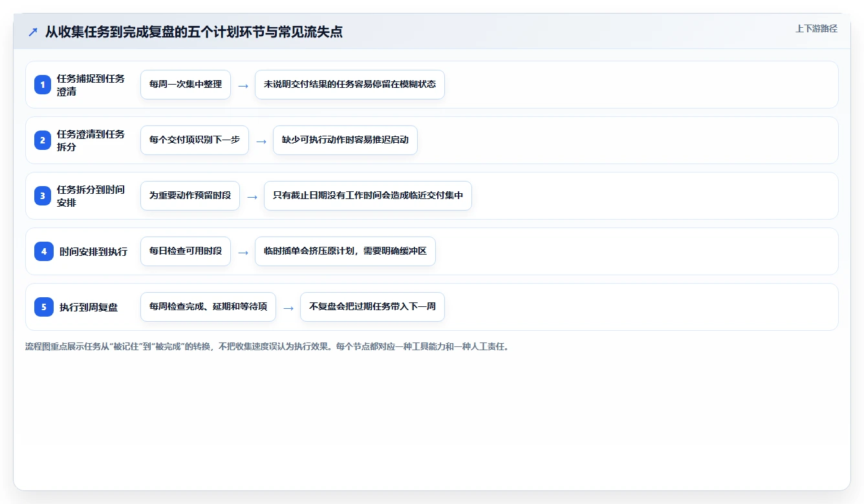
Task: Click the 任务拆分到时间安排 step label
Action: 91,196
